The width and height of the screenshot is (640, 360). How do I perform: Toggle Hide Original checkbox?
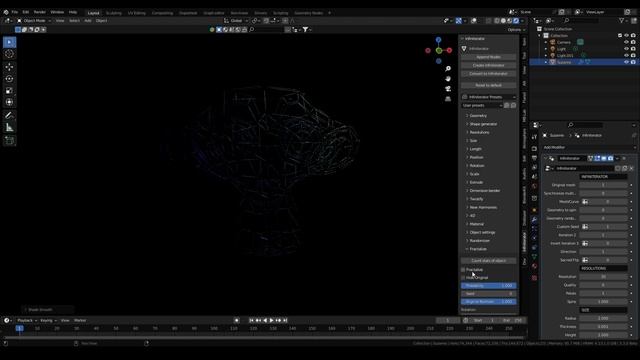point(463,278)
